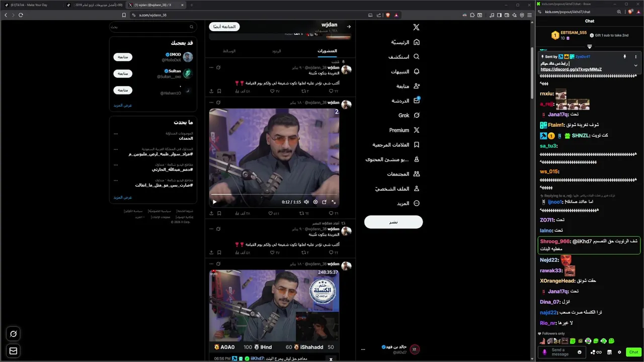Switch to the TikTok Make Your Day tab
This screenshot has width=644, height=362.
30,5
